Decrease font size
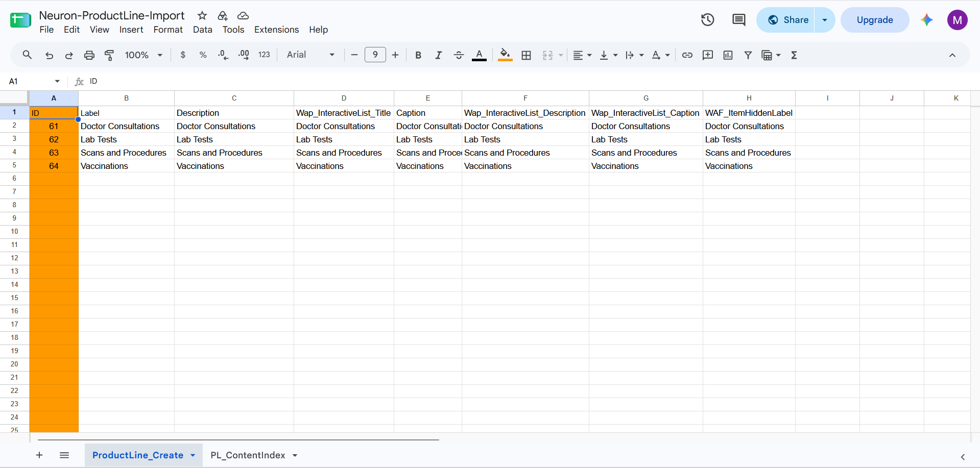Image resolution: width=980 pixels, height=468 pixels. point(354,55)
